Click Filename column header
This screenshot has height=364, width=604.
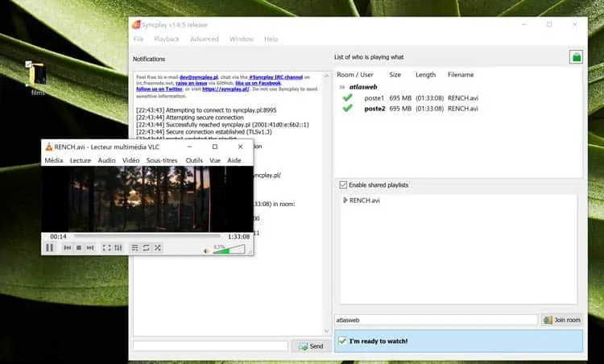coord(461,75)
